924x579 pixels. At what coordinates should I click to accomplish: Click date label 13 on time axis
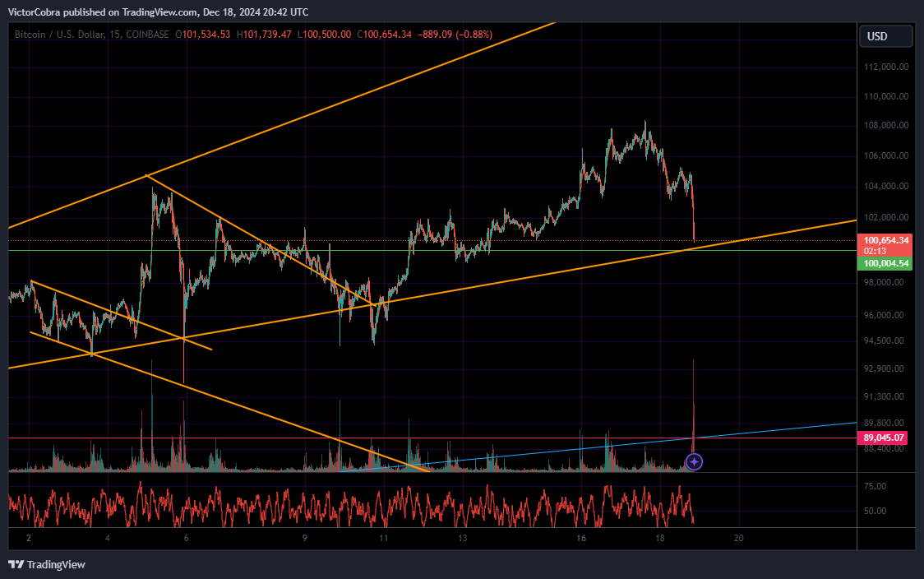coord(463,538)
